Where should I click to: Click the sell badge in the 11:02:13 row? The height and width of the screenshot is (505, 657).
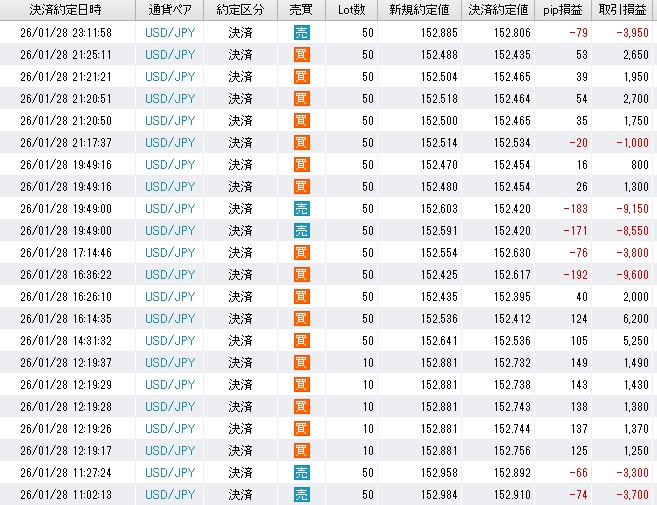[x=301, y=494]
